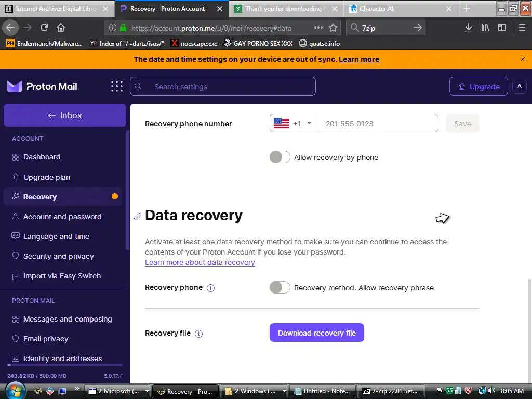Click the recovery phone number input field
Screen dimensions: 532x399
point(378,123)
